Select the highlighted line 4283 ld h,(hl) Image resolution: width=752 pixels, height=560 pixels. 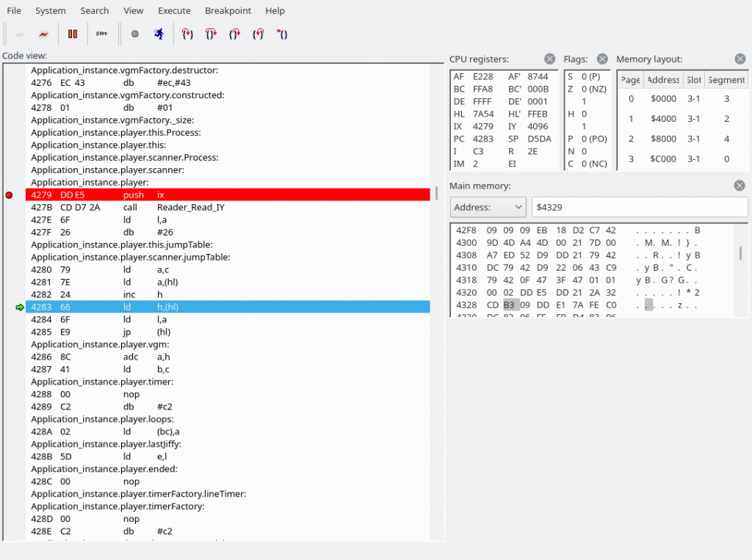(228, 307)
